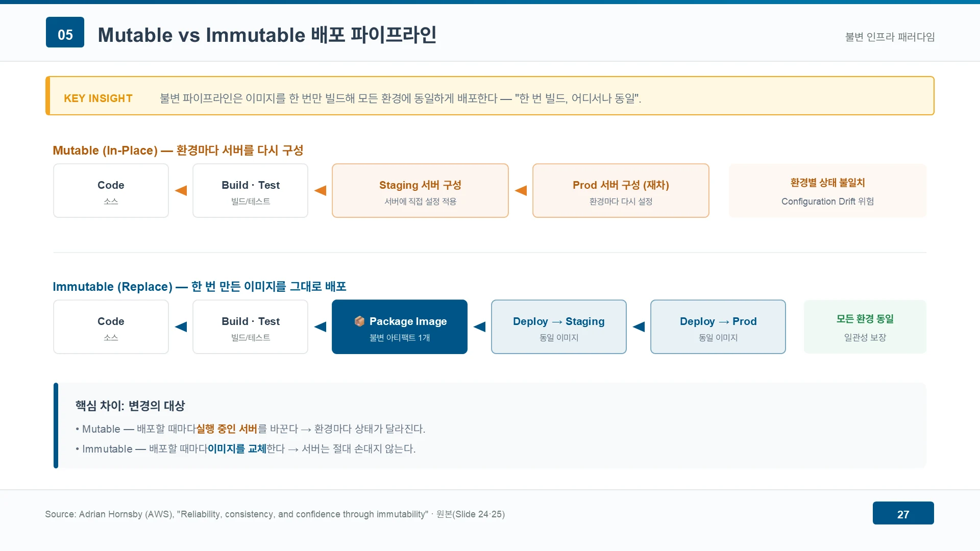Screen dimensions: 980x551
Task: Click the '환경별 상태 불일치' result card
Action: (827, 191)
